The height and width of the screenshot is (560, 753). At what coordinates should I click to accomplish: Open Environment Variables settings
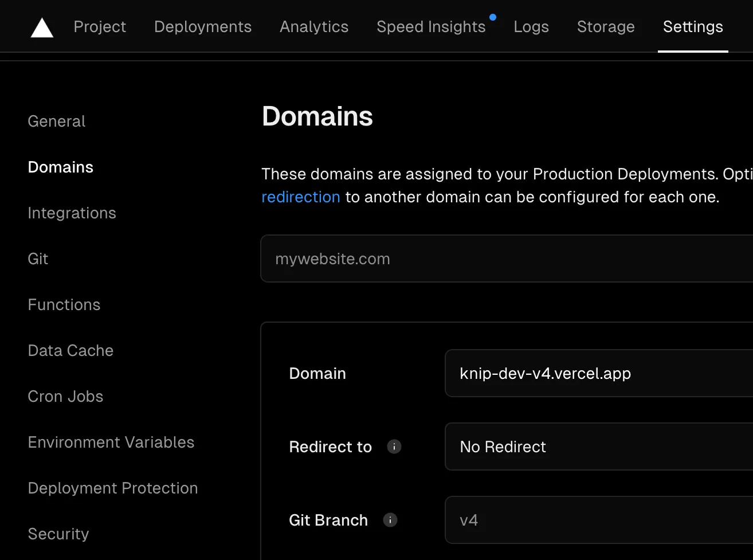111,442
